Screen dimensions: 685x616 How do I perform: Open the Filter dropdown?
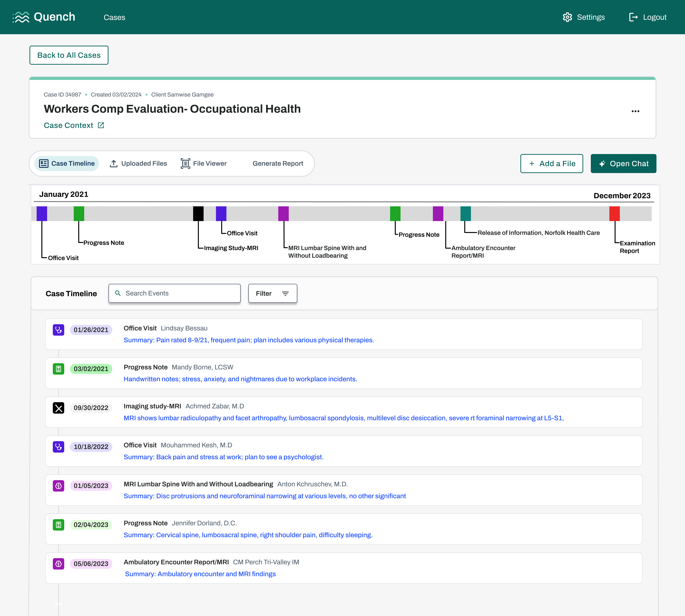273,293
